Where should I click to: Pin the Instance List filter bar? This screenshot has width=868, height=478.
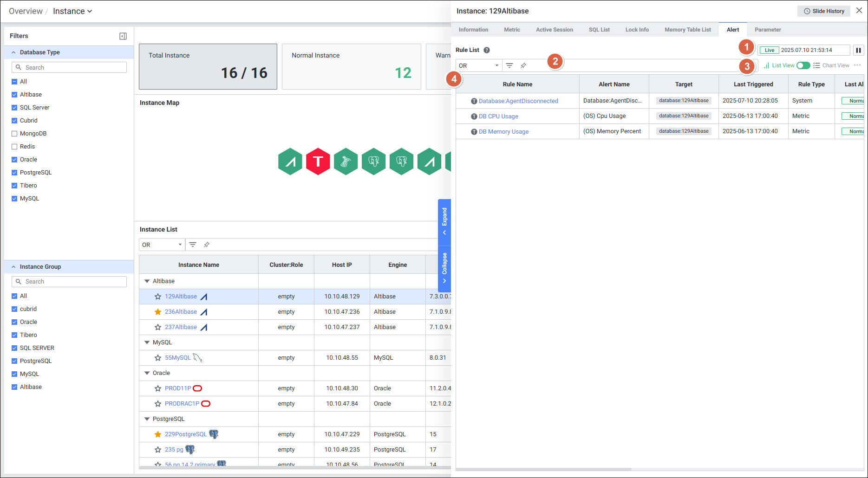point(207,245)
